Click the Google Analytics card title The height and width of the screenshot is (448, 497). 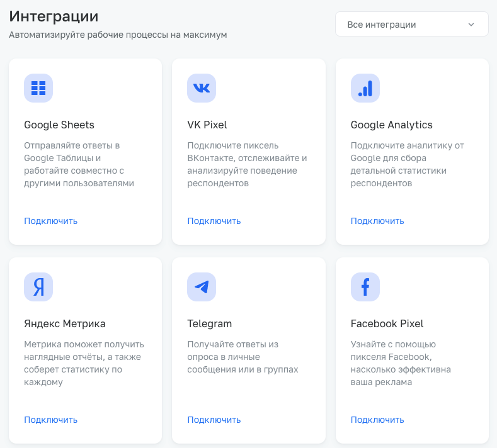391,125
